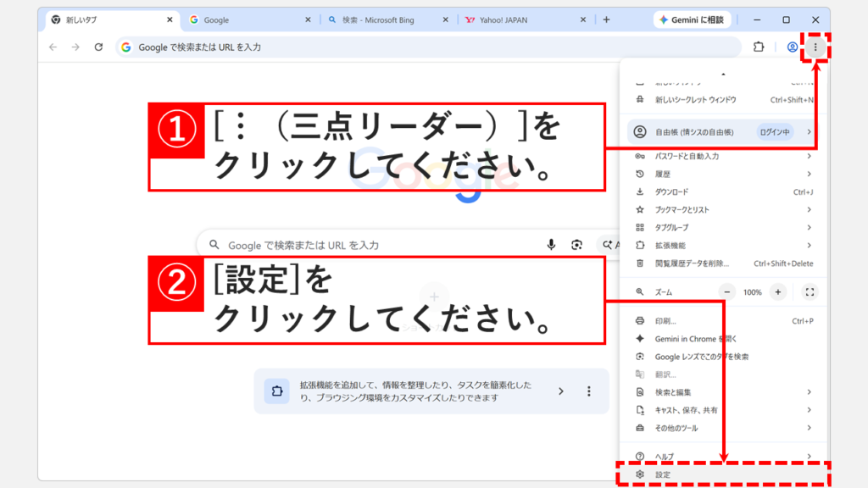
Task: Click the 100% zoom level value
Action: tap(753, 292)
